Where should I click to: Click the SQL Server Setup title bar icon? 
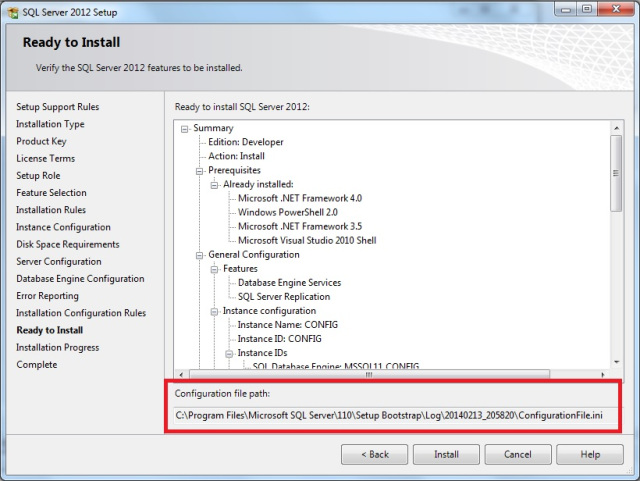(x=13, y=12)
